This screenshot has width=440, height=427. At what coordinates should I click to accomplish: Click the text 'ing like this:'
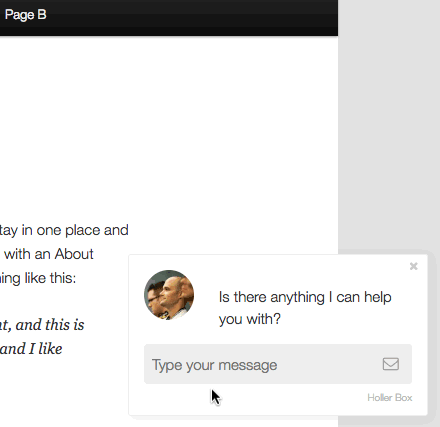click(x=38, y=278)
